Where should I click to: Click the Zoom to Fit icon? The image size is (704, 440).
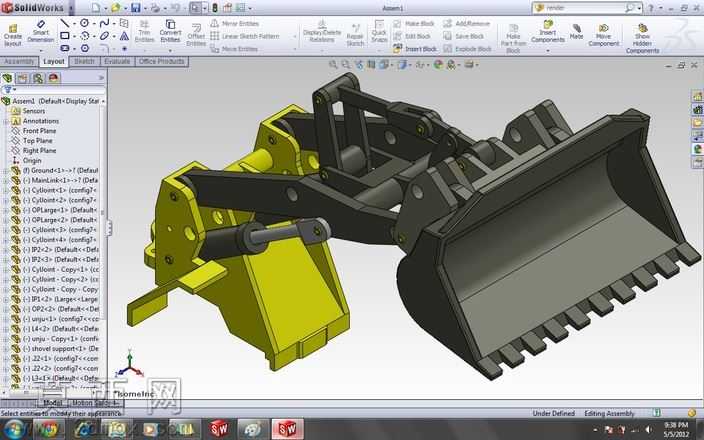(x=333, y=65)
